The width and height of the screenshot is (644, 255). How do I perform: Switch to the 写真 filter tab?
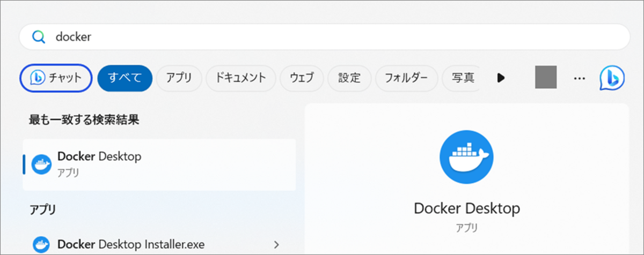(462, 78)
